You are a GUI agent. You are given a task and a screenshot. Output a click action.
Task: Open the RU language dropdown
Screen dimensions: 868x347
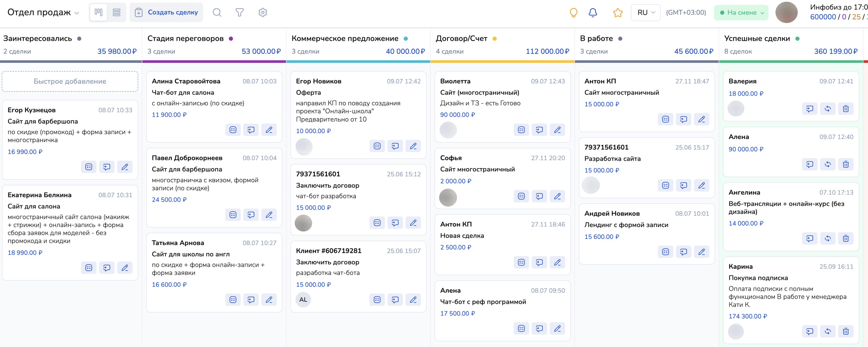click(645, 12)
